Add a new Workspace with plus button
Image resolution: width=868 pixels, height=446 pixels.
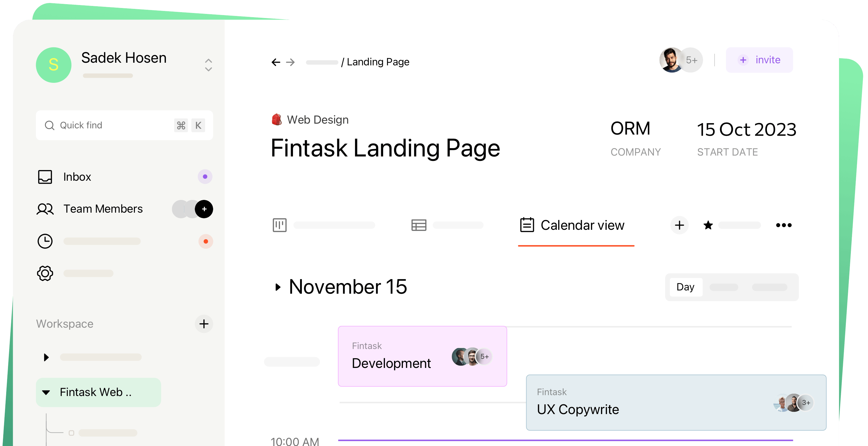click(203, 324)
